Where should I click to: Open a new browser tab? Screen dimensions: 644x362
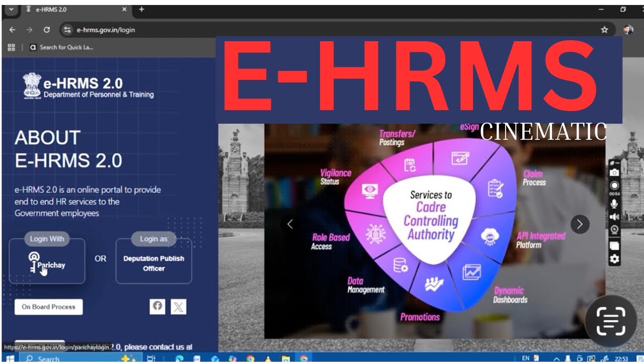[x=141, y=10]
